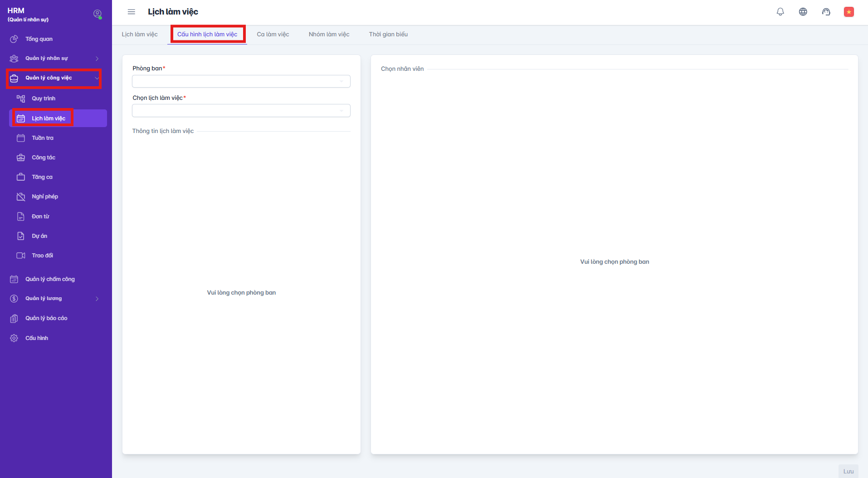Viewport: 868px width, 478px height.
Task: Click the headset support icon
Action: coord(826,12)
